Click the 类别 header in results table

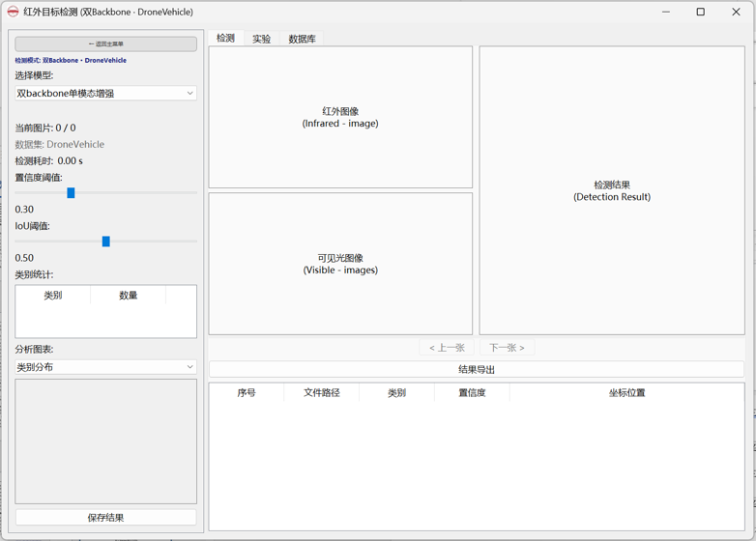point(396,392)
